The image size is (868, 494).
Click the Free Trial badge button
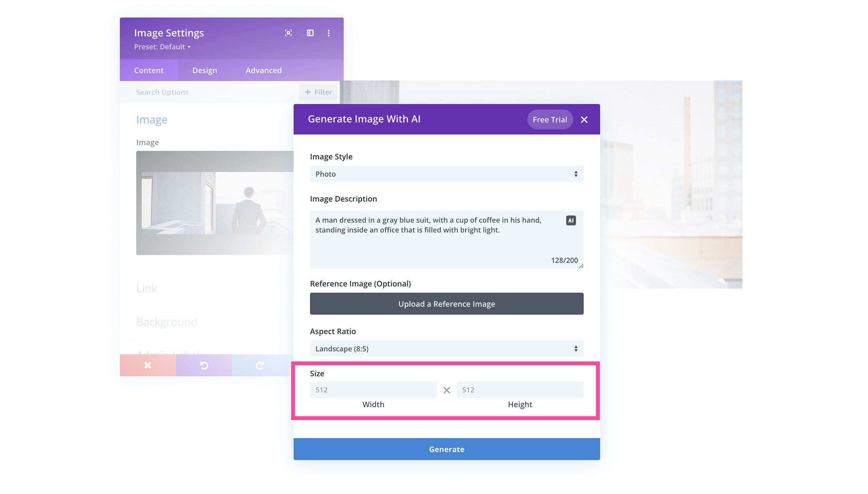tap(549, 119)
